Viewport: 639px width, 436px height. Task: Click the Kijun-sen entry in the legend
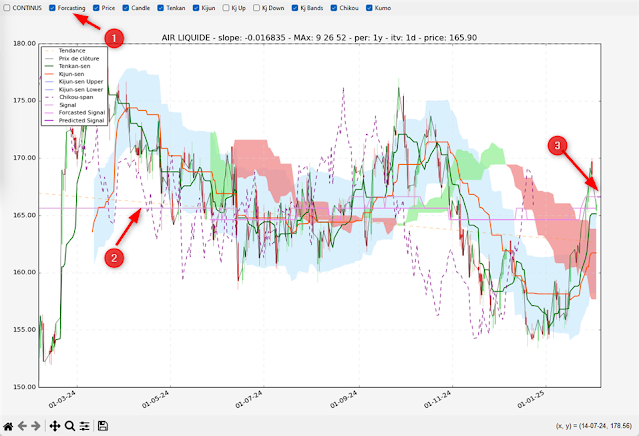point(73,73)
